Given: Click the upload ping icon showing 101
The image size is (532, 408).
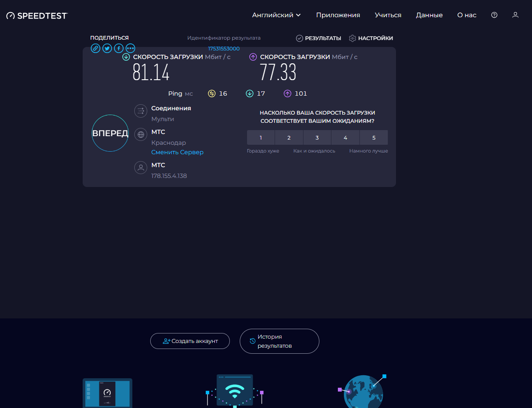Looking at the screenshot, I should pyautogui.click(x=288, y=93).
